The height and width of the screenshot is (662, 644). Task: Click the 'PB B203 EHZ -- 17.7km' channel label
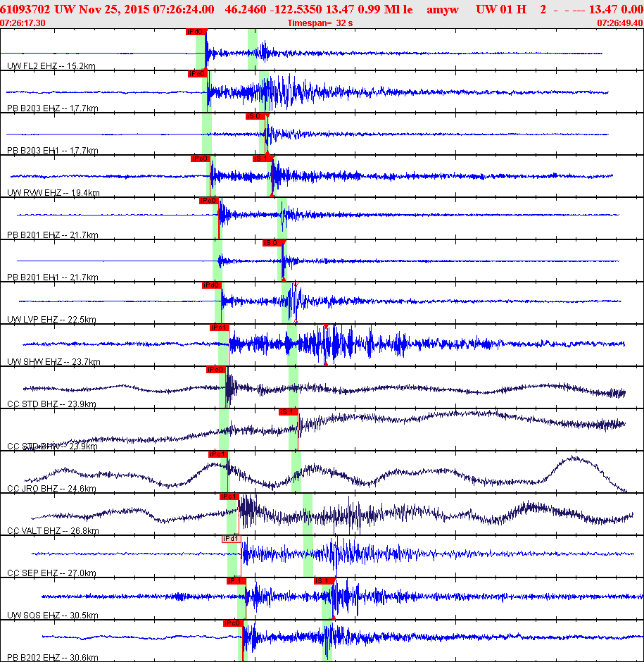pos(53,108)
